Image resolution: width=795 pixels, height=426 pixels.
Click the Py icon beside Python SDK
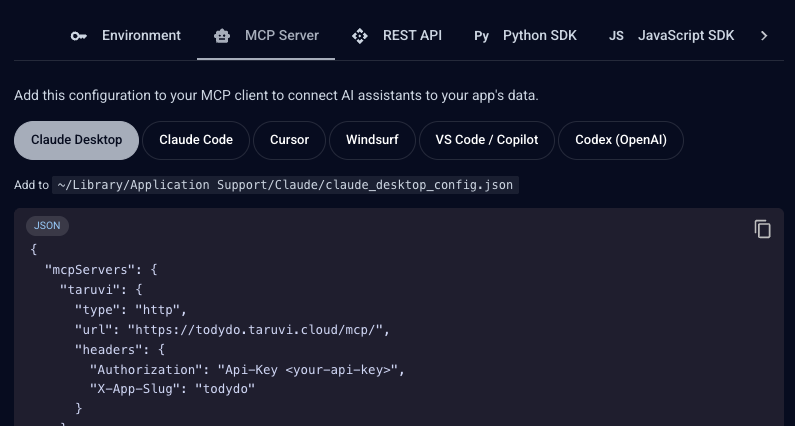pyautogui.click(x=481, y=36)
